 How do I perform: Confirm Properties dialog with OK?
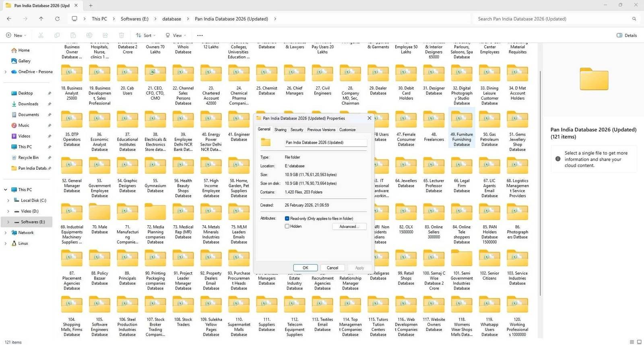click(x=305, y=268)
